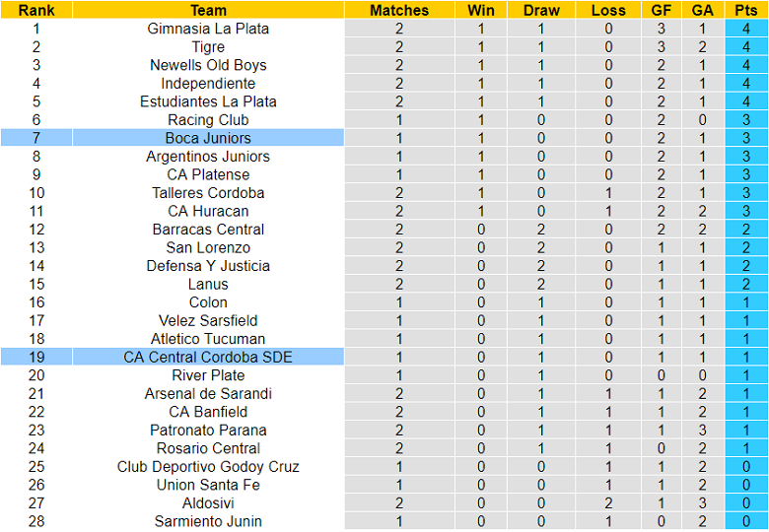
Task: Click the Matches column header
Action: coord(399,10)
